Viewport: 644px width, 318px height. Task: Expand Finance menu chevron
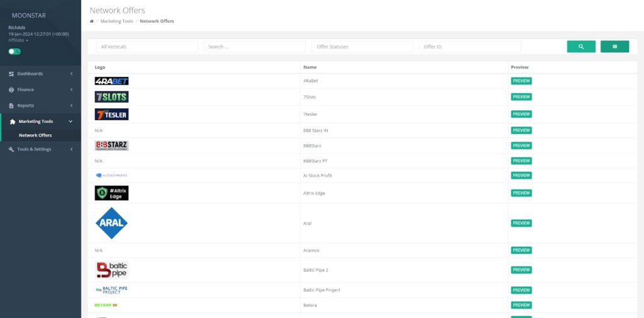pos(72,89)
